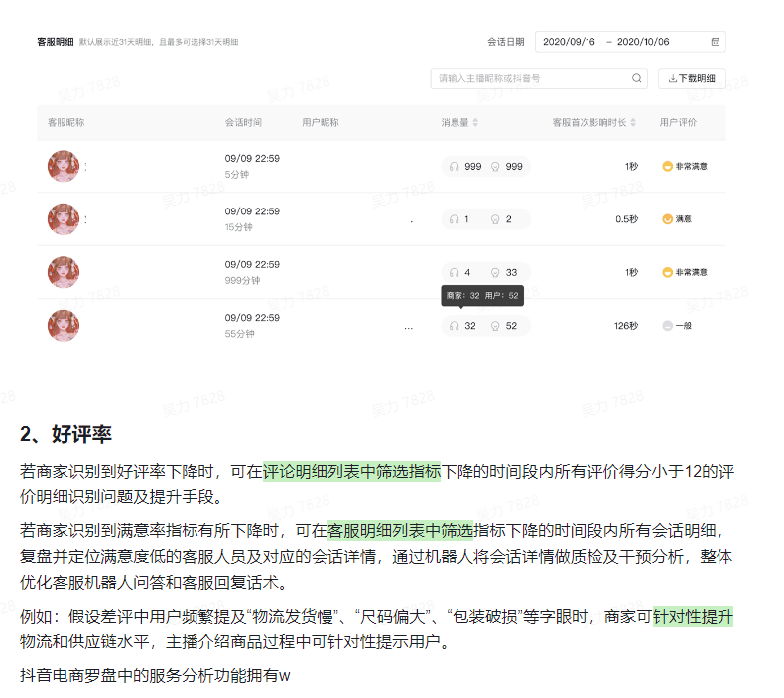This screenshot has width=784, height=698.
Task: Click the headset icon beside 999 in first row
Action: tap(455, 167)
